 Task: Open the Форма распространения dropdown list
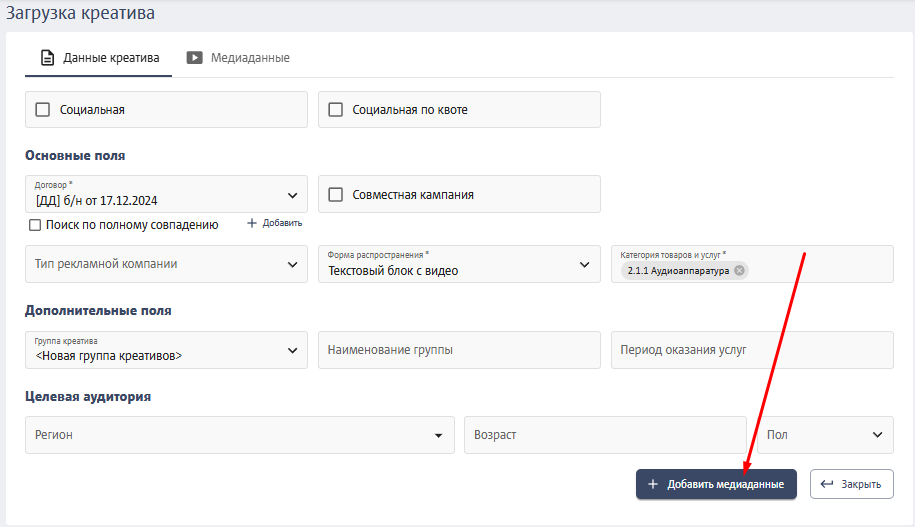pyautogui.click(x=459, y=264)
